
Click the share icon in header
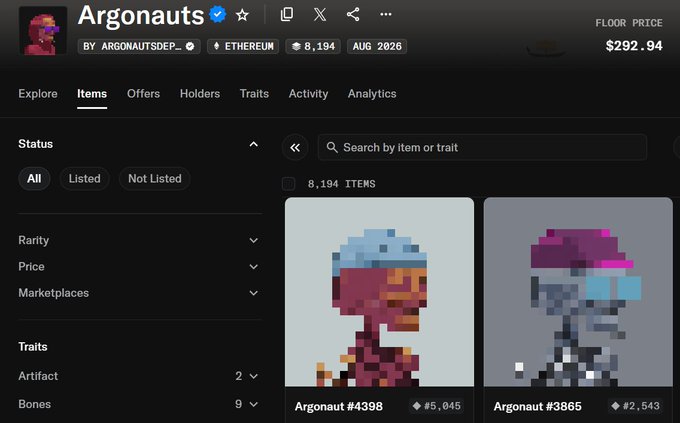(x=353, y=14)
